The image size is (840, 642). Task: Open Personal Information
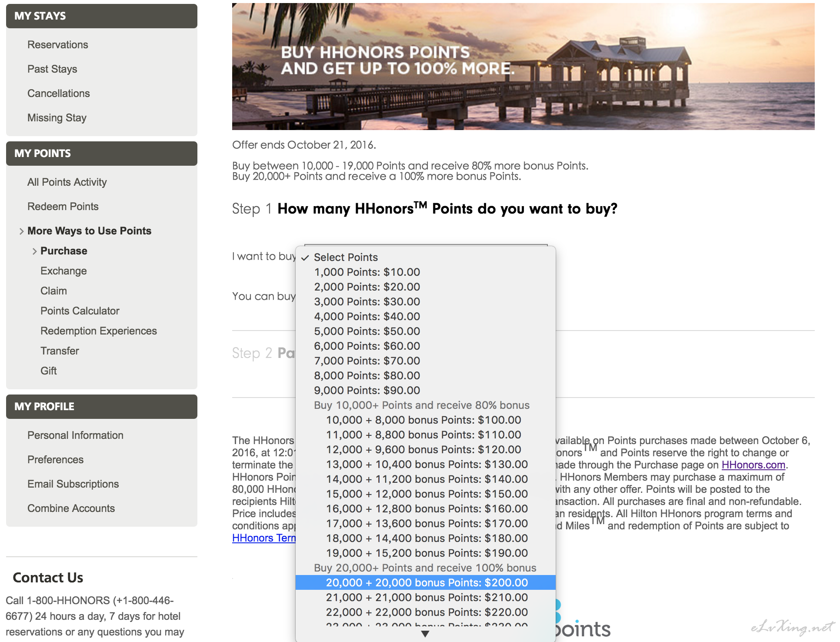pyautogui.click(x=75, y=435)
